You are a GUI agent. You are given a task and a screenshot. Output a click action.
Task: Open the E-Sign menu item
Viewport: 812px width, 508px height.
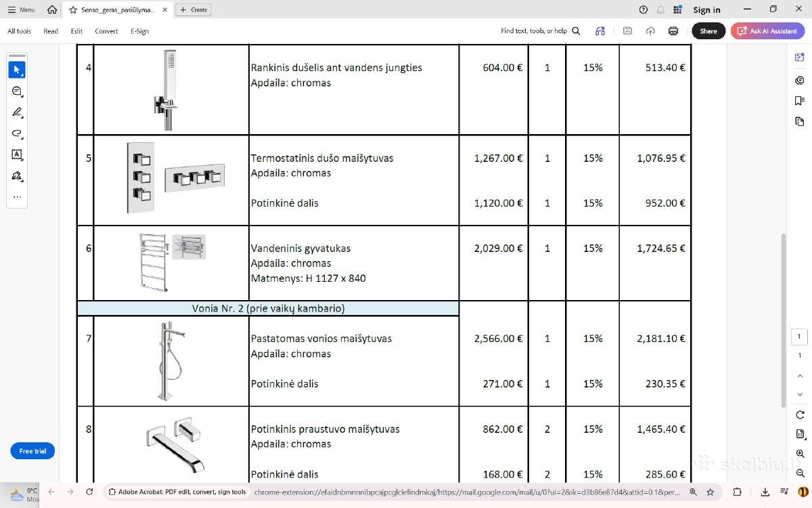point(139,31)
